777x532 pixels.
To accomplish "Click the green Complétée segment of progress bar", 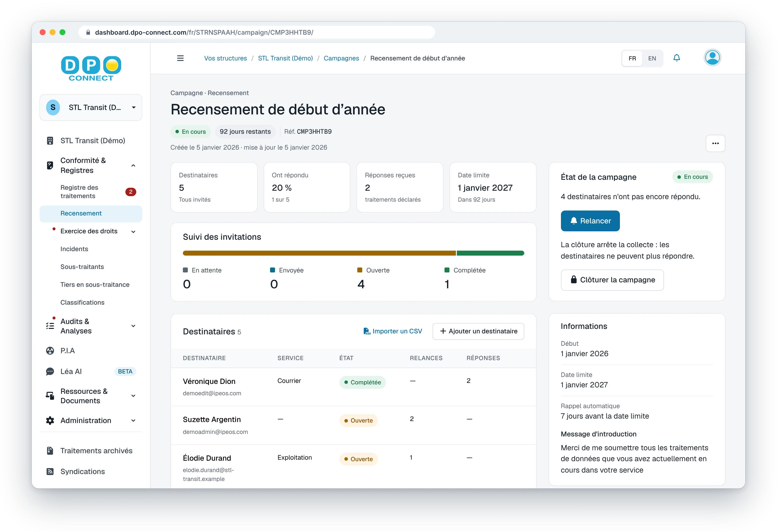I will [490, 253].
